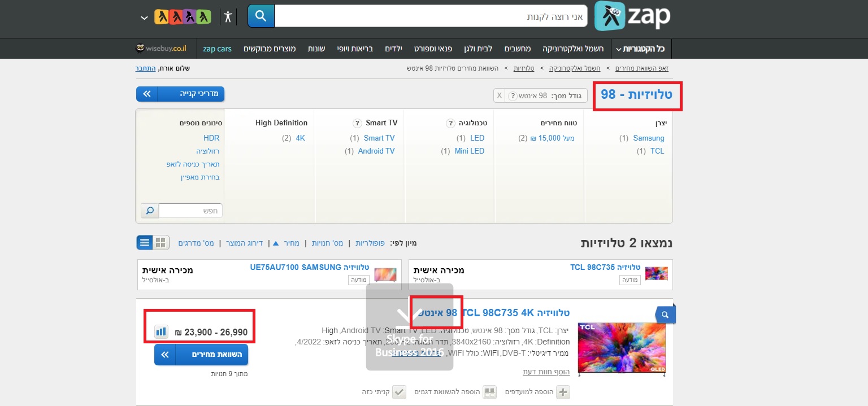This screenshot has height=406, width=868.
Task: Add TCL 98C735 to favorites with הוספה למועדפים
Action: pos(537,392)
